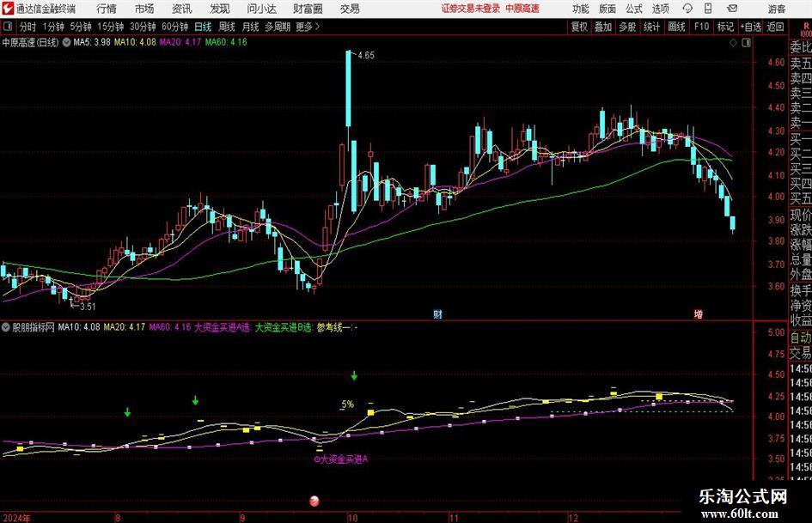Viewport: 812px width, 523px height.
Task: Open the 财富圈 menu
Action: pyautogui.click(x=308, y=9)
